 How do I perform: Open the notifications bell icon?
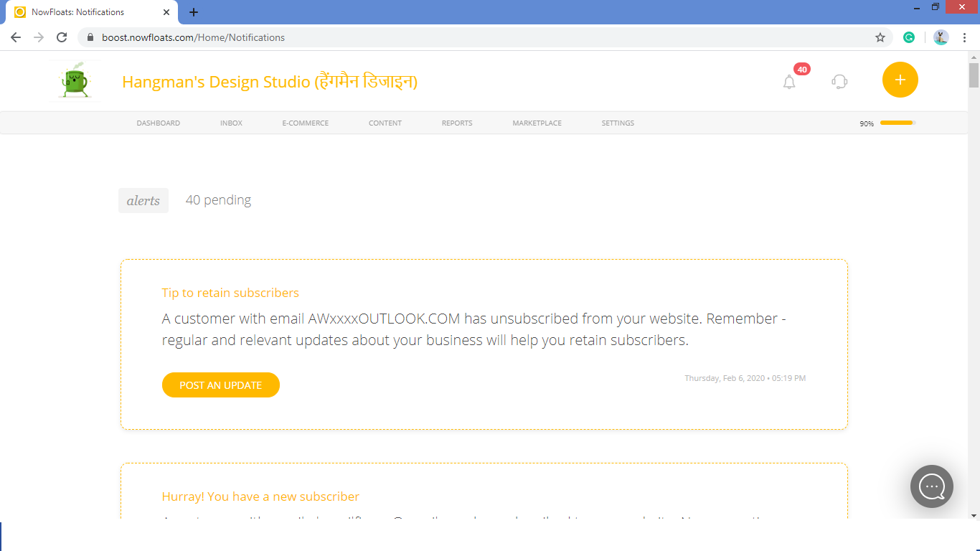(789, 82)
